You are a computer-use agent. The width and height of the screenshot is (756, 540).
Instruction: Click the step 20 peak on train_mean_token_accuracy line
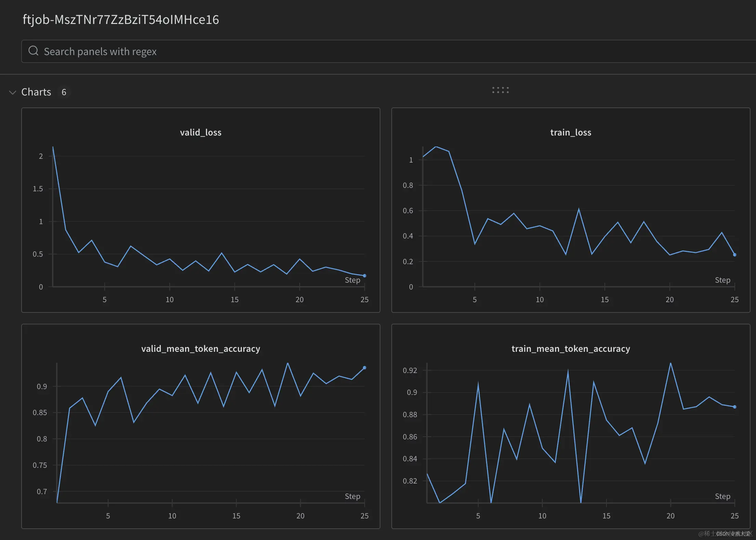pyautogui.click(x=670, y=363)
